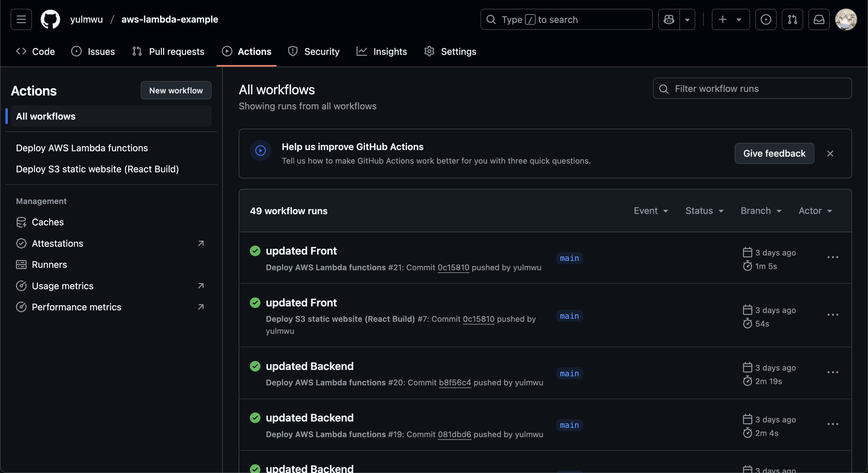Expand the Branch filter dropdown
The height and width of the screenshot is (473, 868).
point(761,211)
